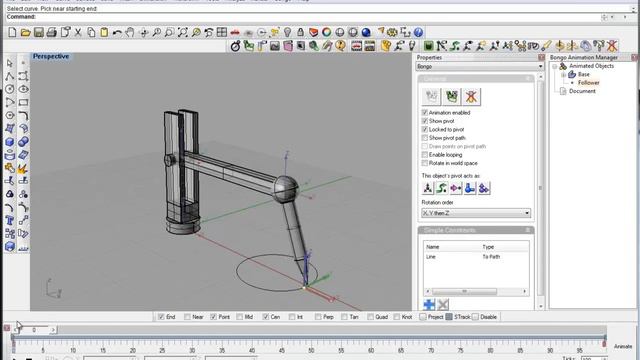Toggle Show pivot checkbox

[424, 121]
